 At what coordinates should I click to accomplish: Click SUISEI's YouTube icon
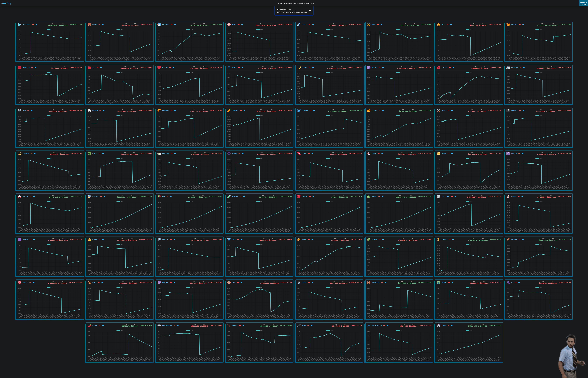tap(310, 25)
